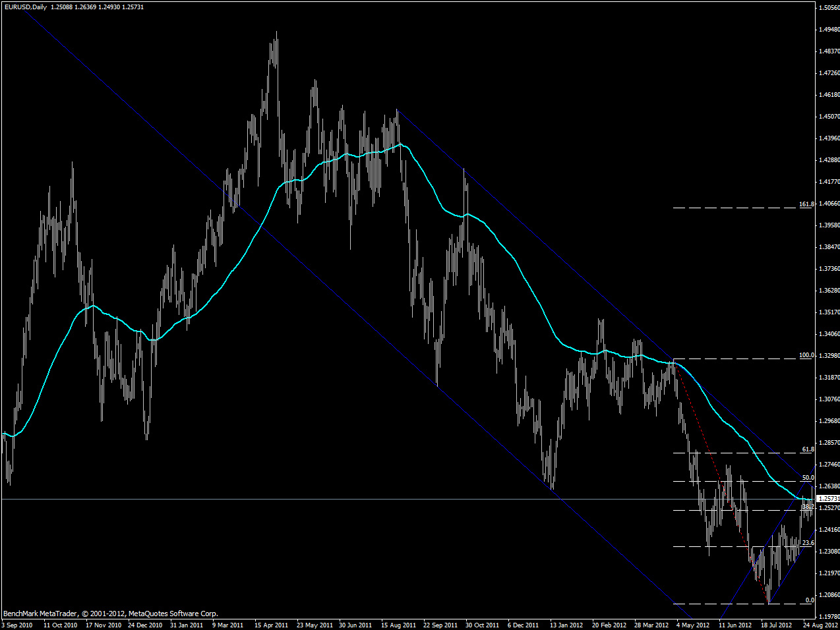Image resolution: width=840 pixels, height=630 pixels.
Task: Click the 31 Jan 2011 date label
Action: pyautogui.click(x=187, y=625)
